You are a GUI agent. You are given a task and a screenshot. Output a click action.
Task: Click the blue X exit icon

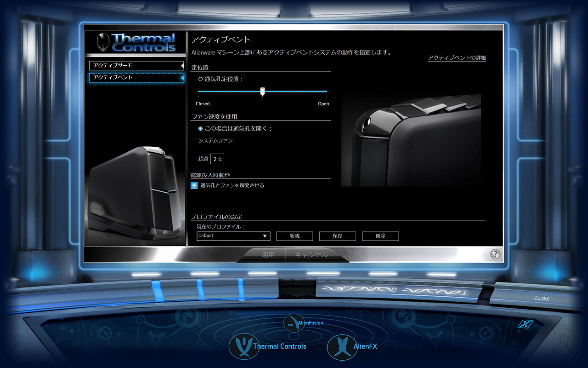tap(525, 324)
